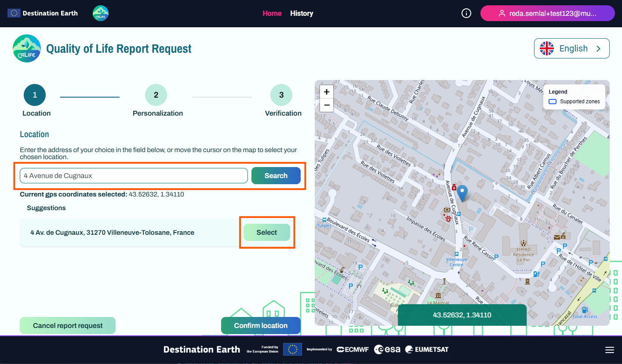This screenshot has height=364, width=622.
Task: Toggle the Supported zones legend swatch
Action: [553, 102]
